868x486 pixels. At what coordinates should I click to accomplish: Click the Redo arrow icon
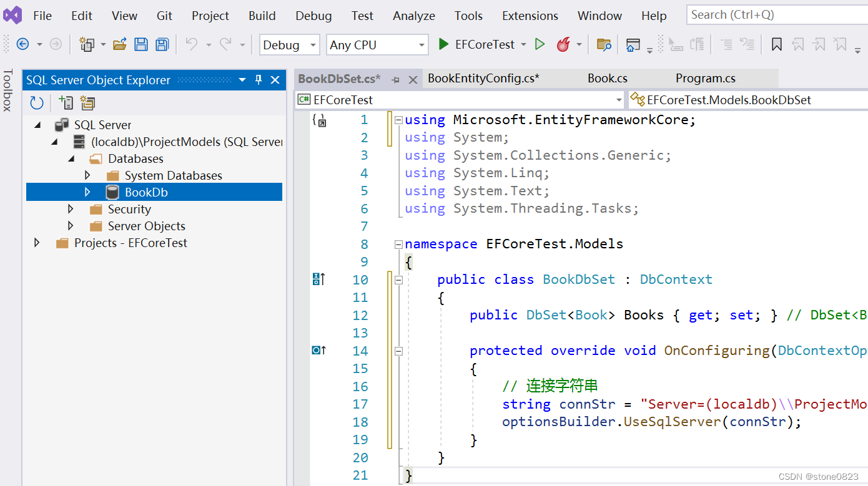(226, 44)
